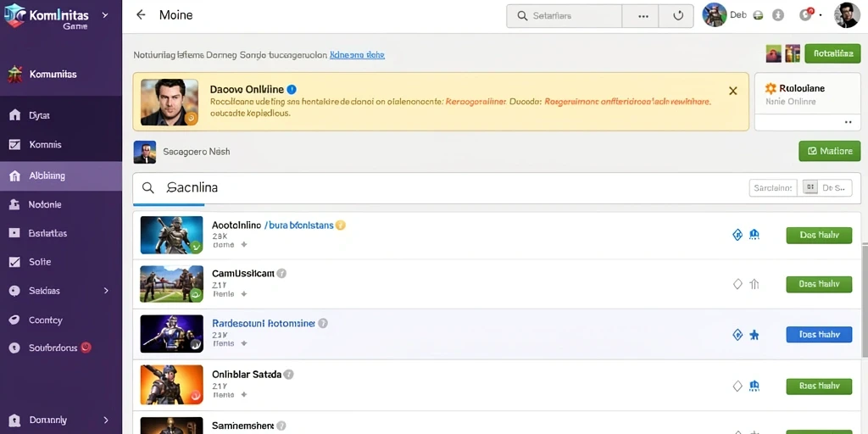868x434 pixels.
Task: Click the info badge beside CamUsslicam
Action: (x=281, y=273)
